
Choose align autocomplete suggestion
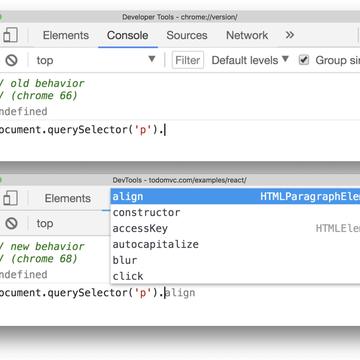235,197
